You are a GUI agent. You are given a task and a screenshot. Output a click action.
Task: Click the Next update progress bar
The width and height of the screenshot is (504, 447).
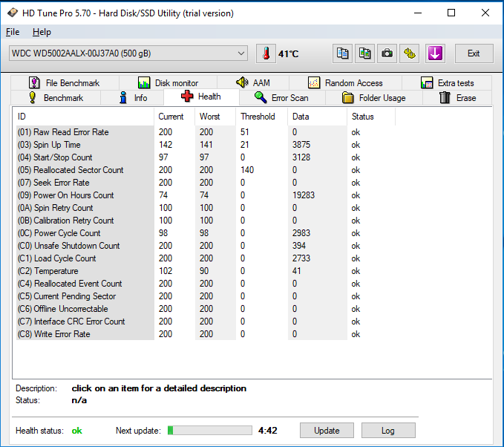(x=209, y=430)
